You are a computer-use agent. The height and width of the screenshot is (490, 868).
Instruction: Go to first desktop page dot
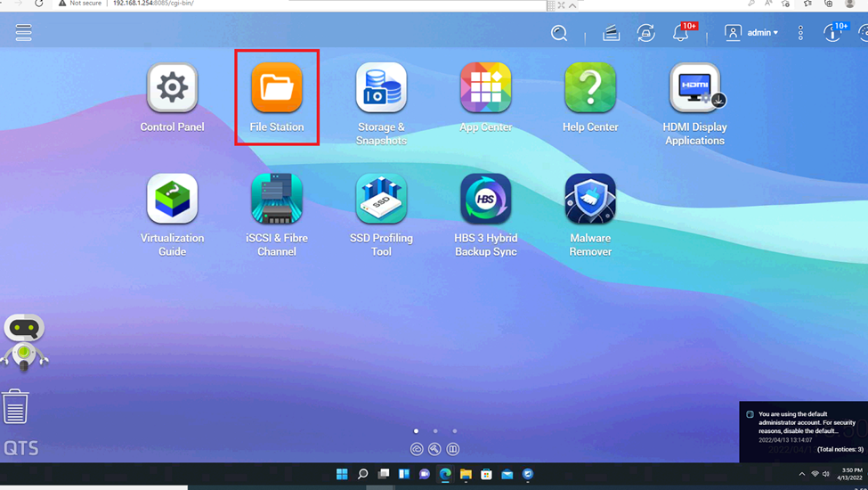pyautogui.click(x=417, y=431)
